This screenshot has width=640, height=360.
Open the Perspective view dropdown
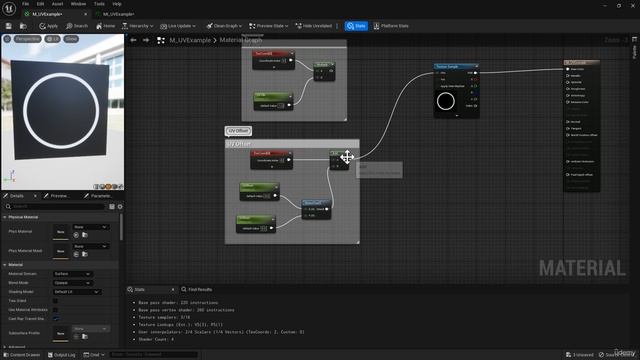28,39
